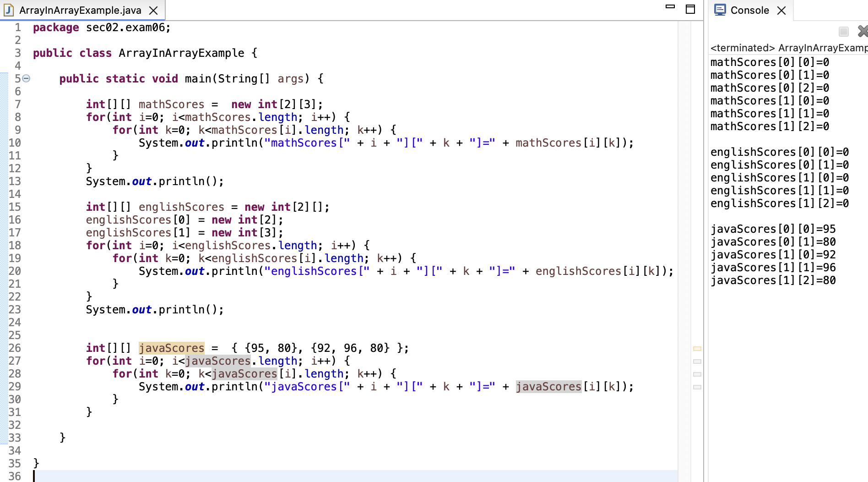Click line number 36 in the gutter
Image resolution: width=868 pixels, height=482 pixels.
[15, 476]
